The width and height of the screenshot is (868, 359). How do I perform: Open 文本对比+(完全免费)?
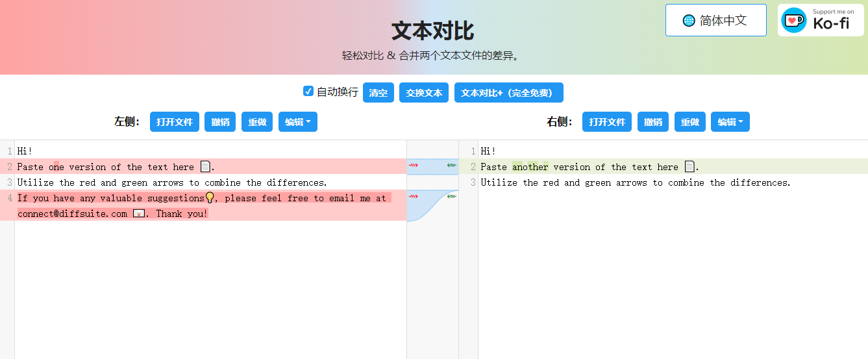click(509, 93)
